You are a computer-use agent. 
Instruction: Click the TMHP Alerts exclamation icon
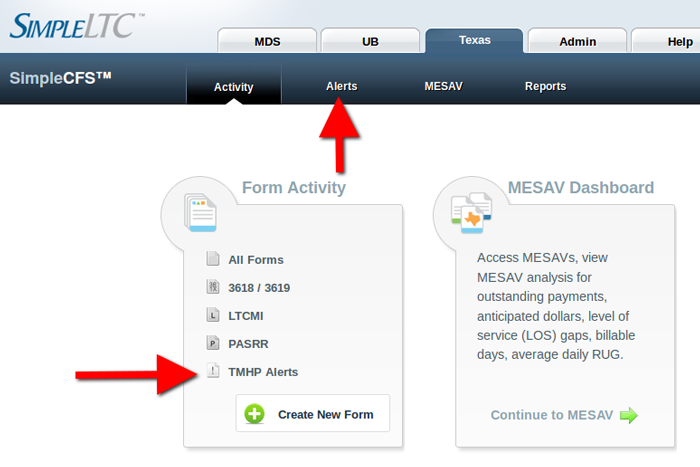coord(213,371)
